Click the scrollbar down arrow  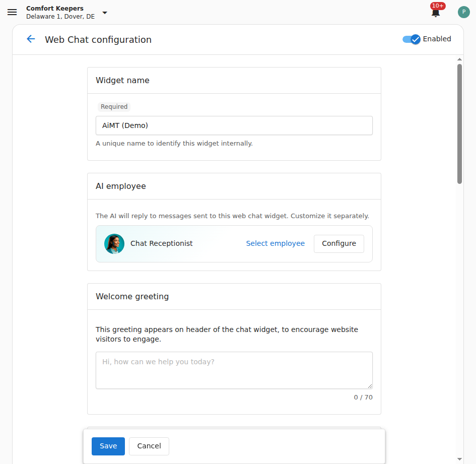pos(459,459)
